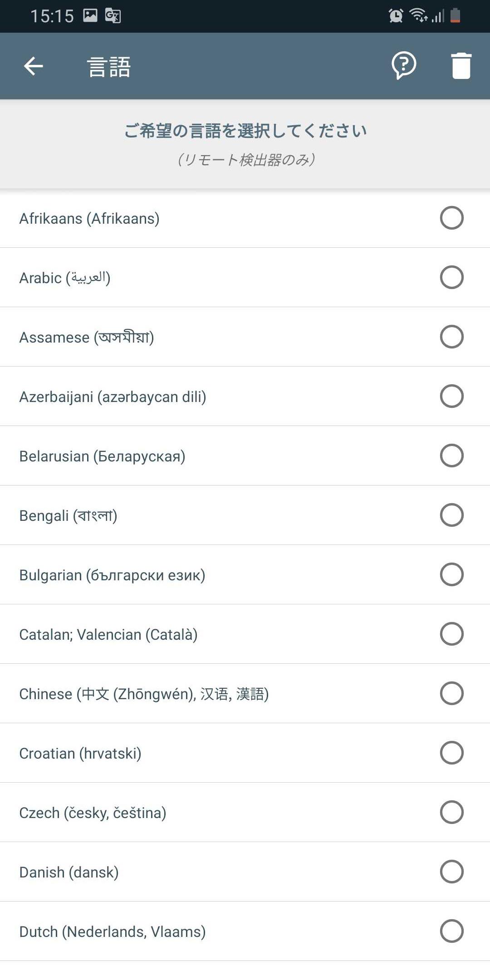Choose the Dutch radio button
The image size is (490, 980).
[451, 931]
